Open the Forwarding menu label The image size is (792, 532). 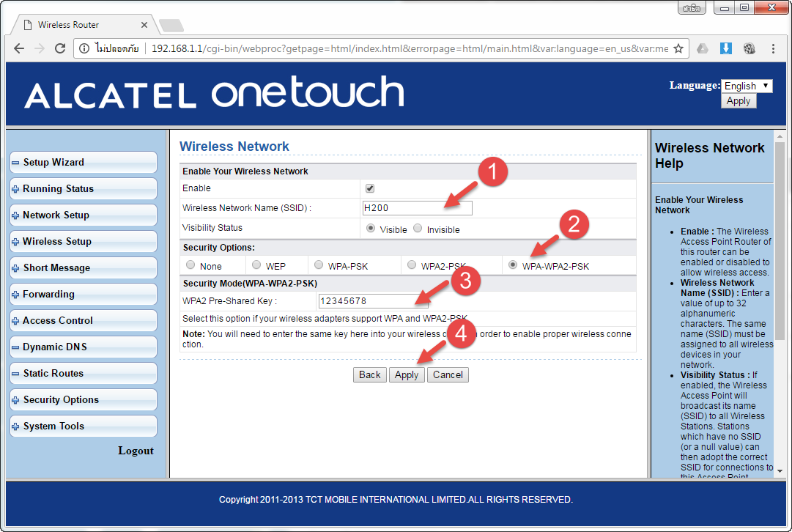click(x=48, y=294)
